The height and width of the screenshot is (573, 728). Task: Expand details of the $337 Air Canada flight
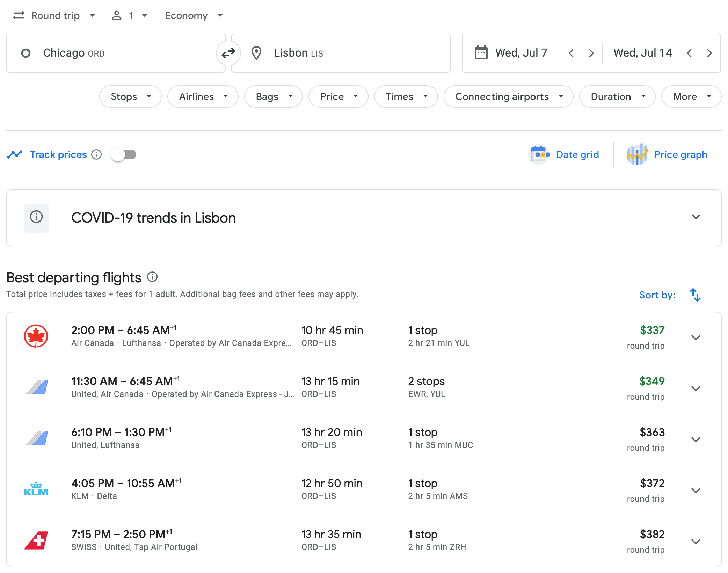(696, 338)
